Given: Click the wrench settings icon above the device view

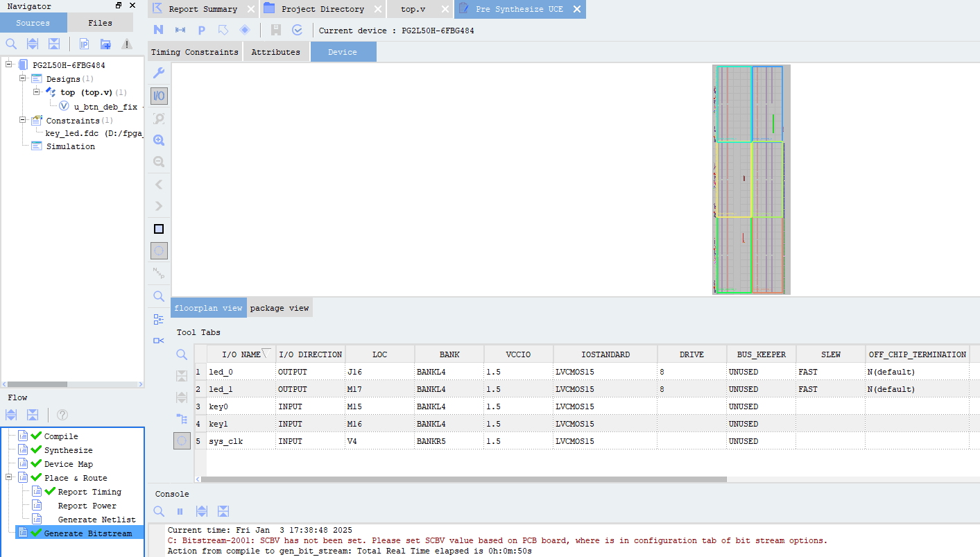Looking at the screenshot, I should pos(158,73).
